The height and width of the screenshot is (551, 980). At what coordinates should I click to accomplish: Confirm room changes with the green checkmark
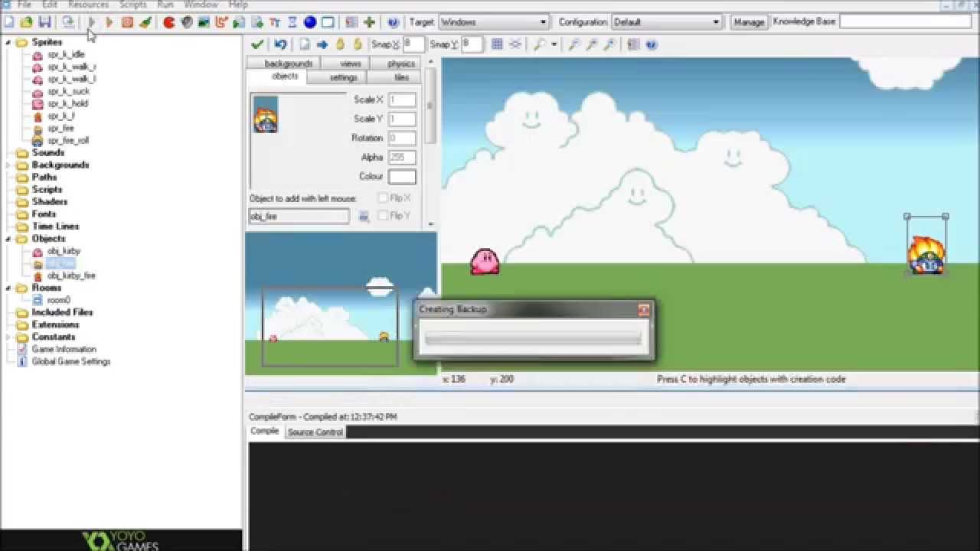pyautogui.click(x=257, y=44)
